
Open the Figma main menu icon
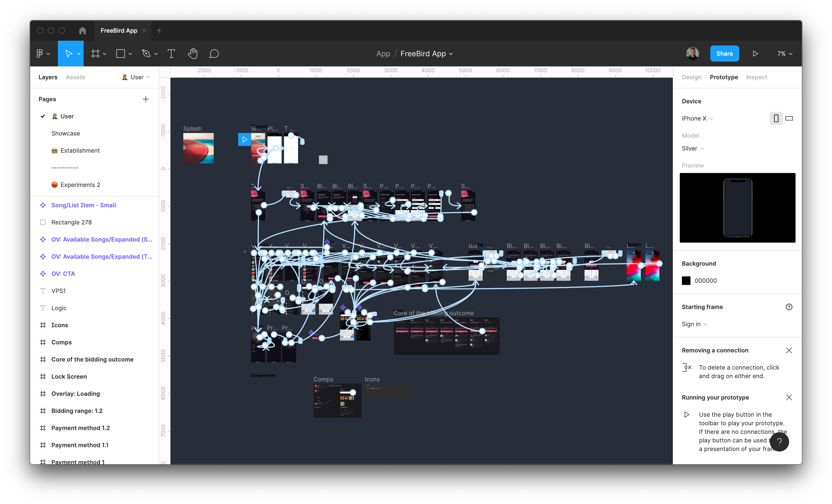(x=39, y=53)
